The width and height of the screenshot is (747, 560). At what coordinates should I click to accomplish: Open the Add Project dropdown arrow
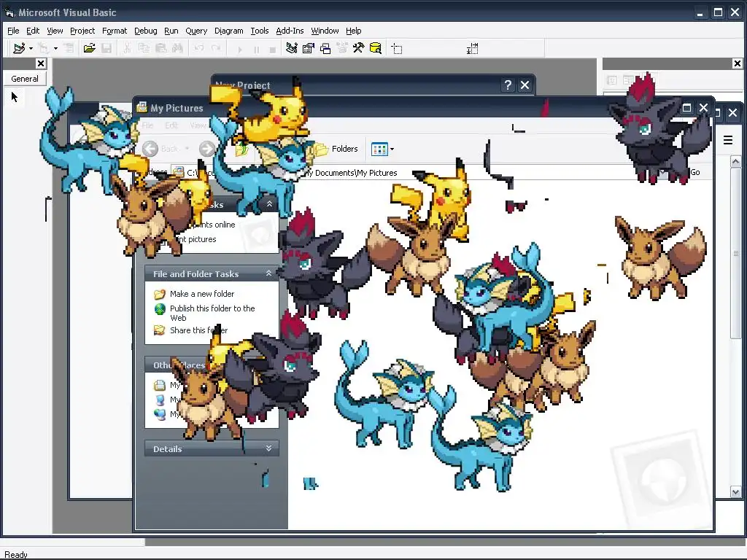point(31,48)
